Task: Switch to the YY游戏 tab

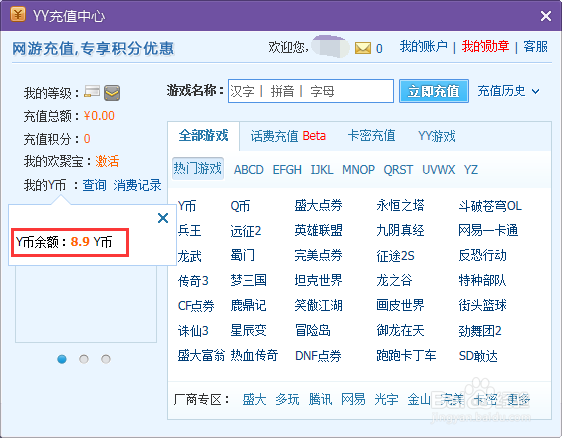Action: click(437, 136)
